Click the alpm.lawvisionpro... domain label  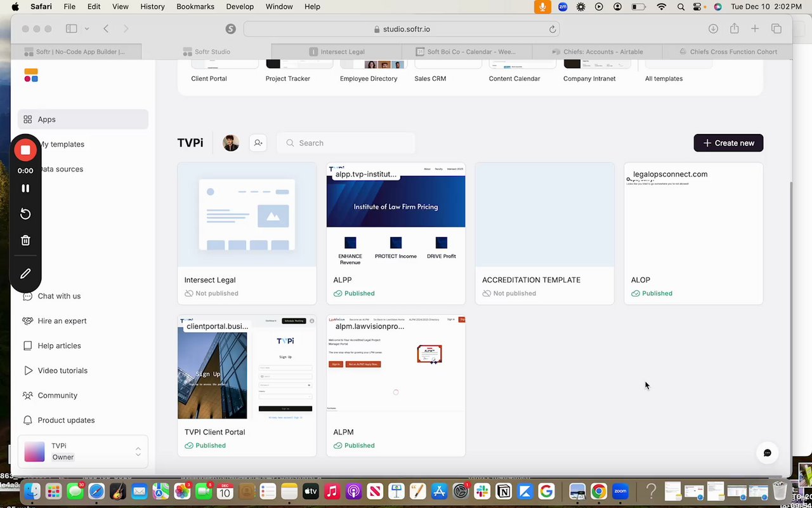(x=370, y=326)
